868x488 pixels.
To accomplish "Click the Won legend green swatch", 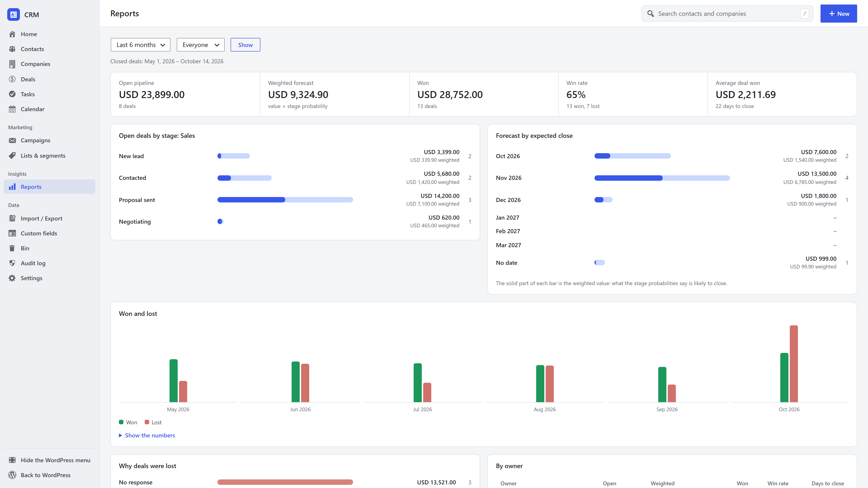I will tap(121, 422).
